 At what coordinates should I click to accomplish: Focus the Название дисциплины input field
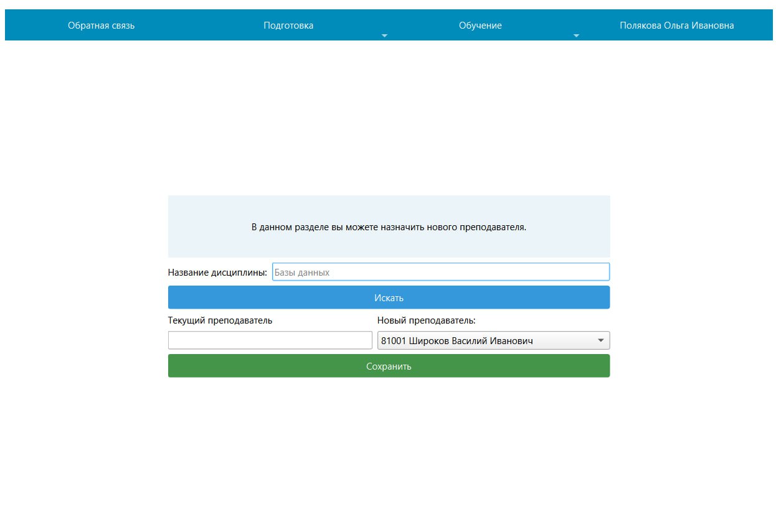(441, 272)
